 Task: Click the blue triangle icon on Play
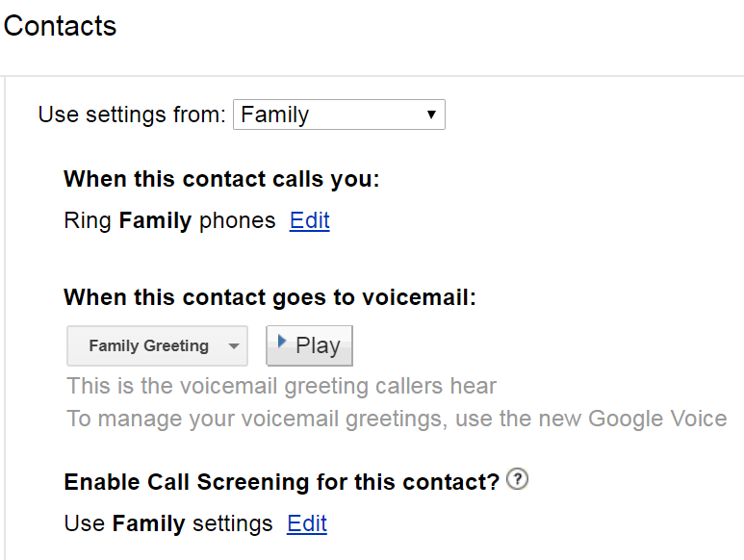281,341
